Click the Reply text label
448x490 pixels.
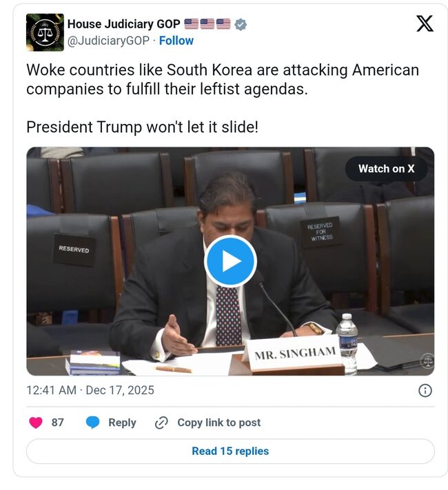122,422
